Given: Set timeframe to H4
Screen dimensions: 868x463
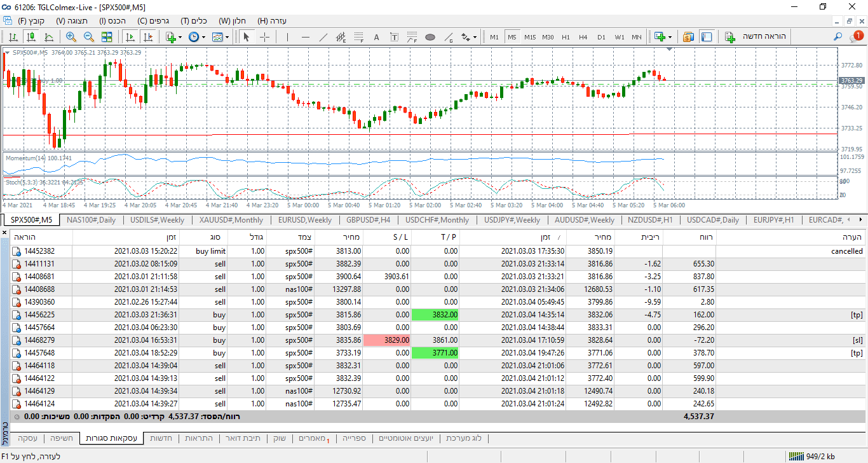Looking at the screenshot, I should pos(583,37).
